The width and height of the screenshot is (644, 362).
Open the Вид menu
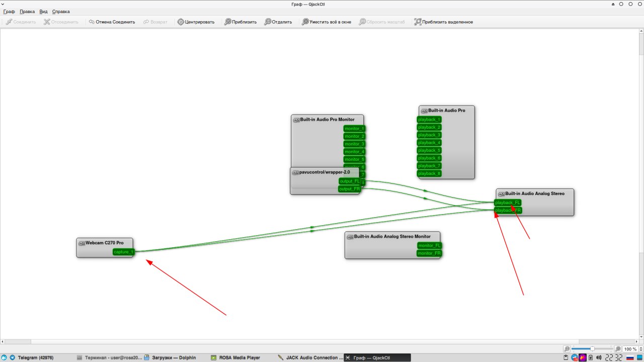pyautogui.click(x=44, y=12)
